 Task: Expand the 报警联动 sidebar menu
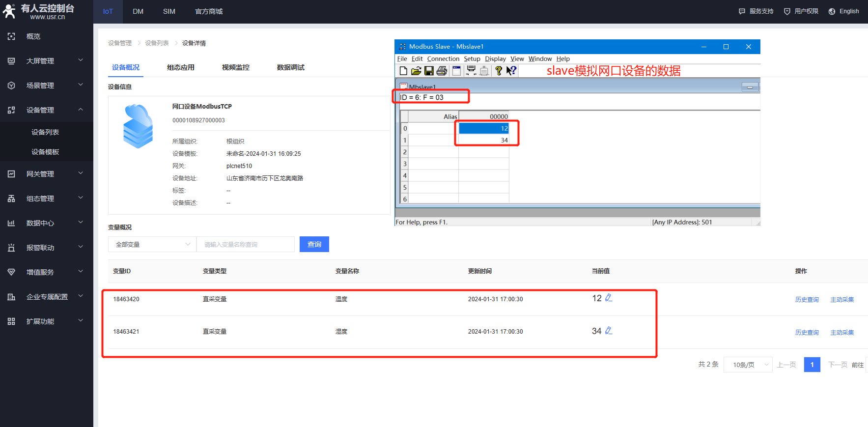[x=81, y=247]
